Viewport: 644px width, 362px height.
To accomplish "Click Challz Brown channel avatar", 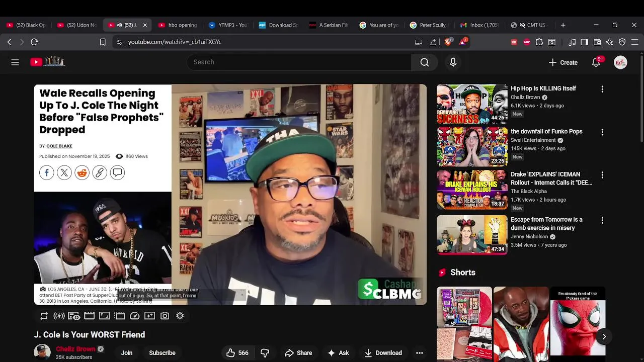I will coord(42,352).
